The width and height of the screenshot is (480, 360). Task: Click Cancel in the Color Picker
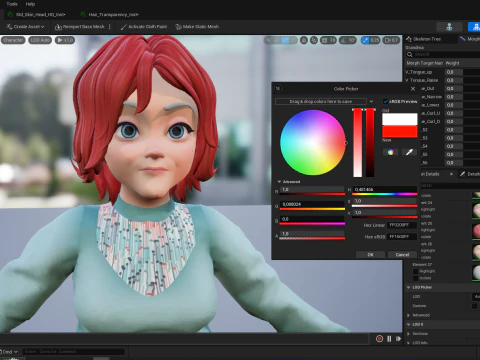point(402,255)
